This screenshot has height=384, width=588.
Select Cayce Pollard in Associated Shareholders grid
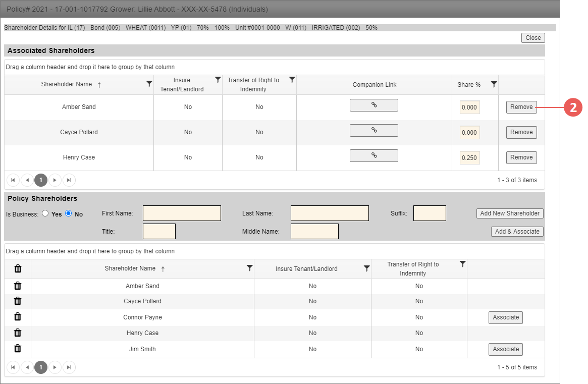point(79,132)
